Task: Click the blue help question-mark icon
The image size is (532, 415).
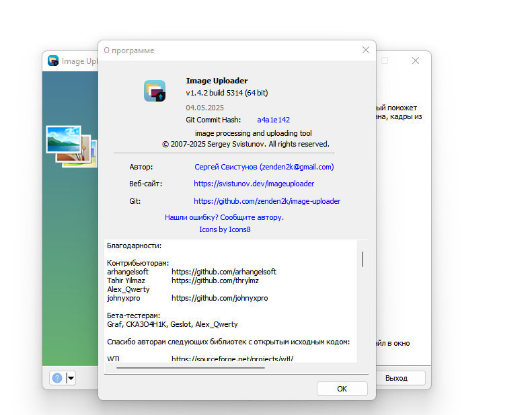Action: click(57, 378)
